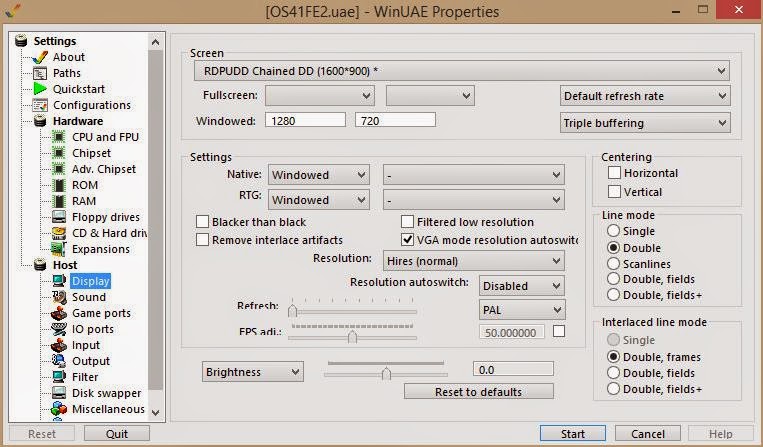Viewport: 763px width, 447px height.
Task: Click the Output icon
Action: click(59, 361)
